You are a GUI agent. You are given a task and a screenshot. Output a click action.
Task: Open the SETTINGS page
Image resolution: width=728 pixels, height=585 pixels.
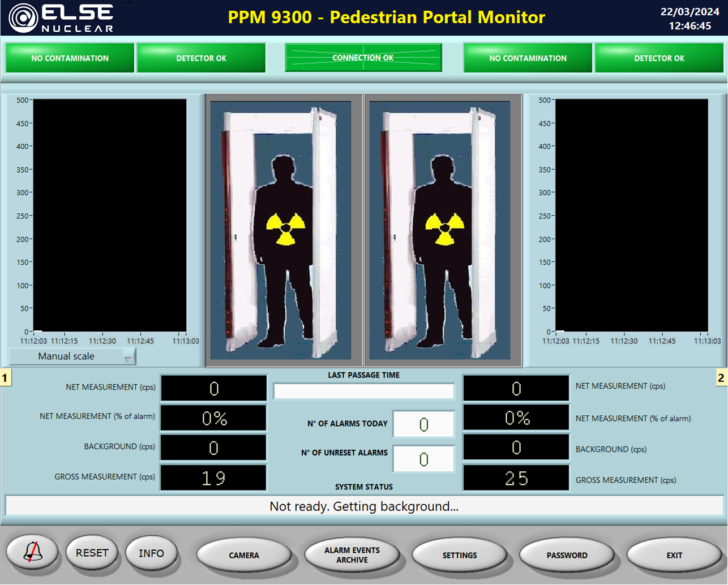tap(459, 555)
